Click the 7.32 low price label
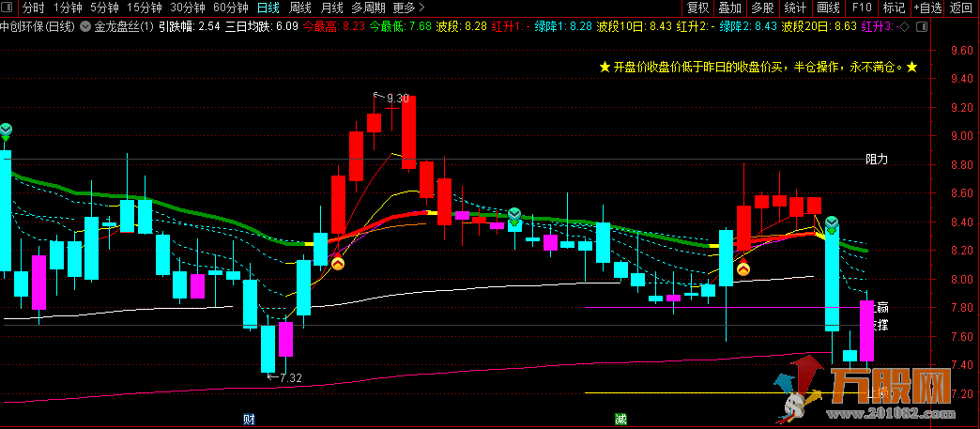Image resolution: width=980 pixels, height=429 pixels. tap(291, 377)
